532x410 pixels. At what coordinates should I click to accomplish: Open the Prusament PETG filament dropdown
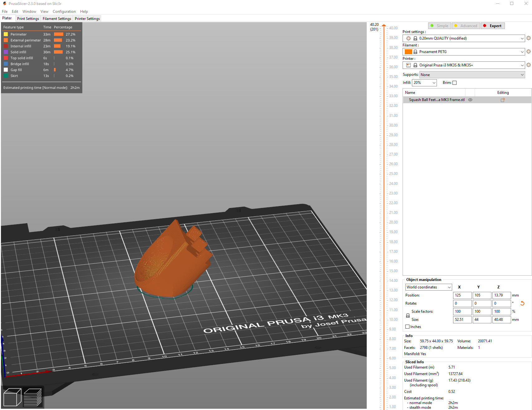tap(464, 51)
